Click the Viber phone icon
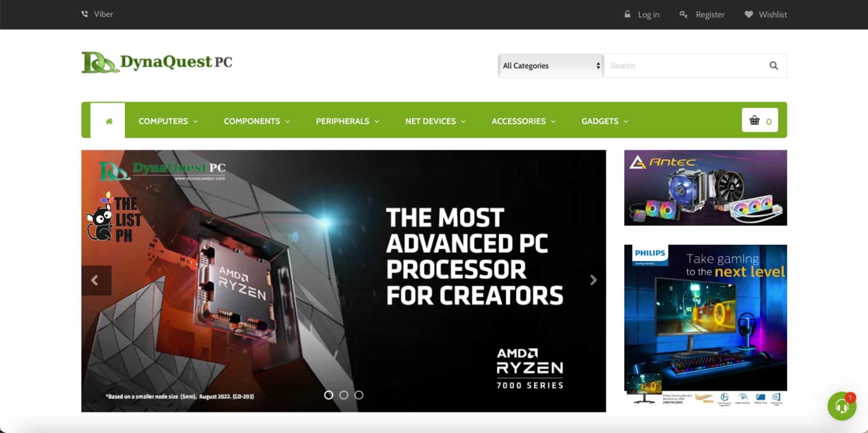 [x=85, y=14]
